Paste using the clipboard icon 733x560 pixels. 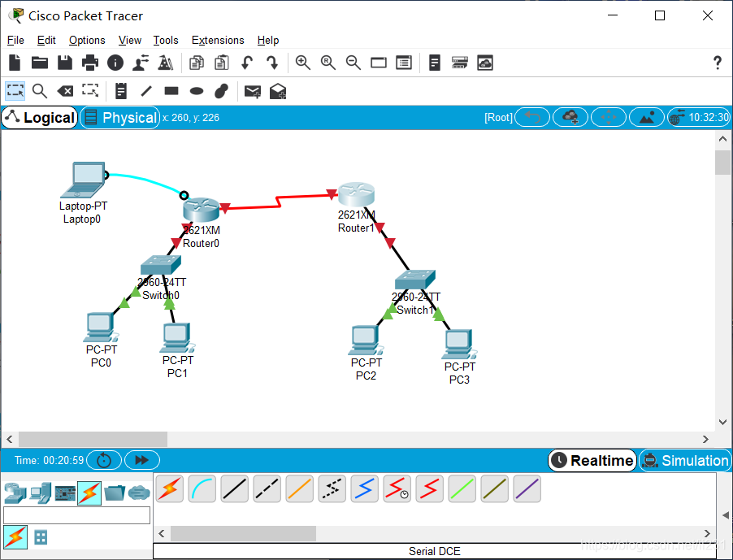pyautogui.click(x=222, y=63)
